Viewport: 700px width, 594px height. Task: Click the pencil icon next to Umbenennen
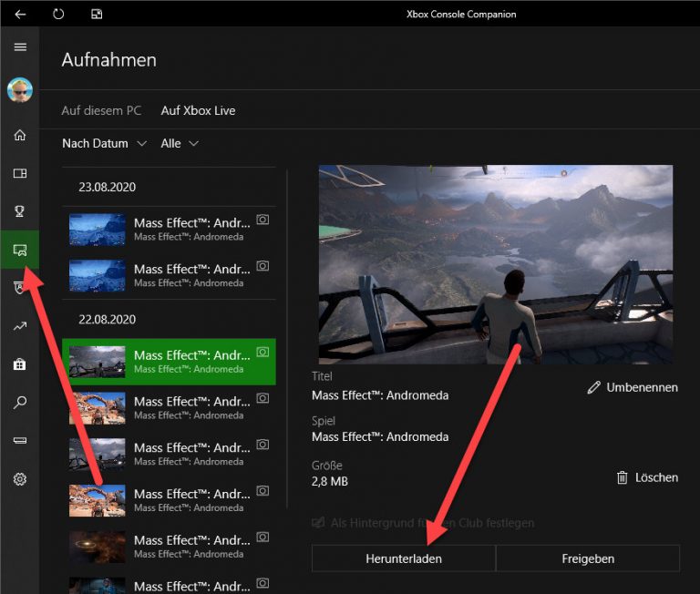(593, 387)
